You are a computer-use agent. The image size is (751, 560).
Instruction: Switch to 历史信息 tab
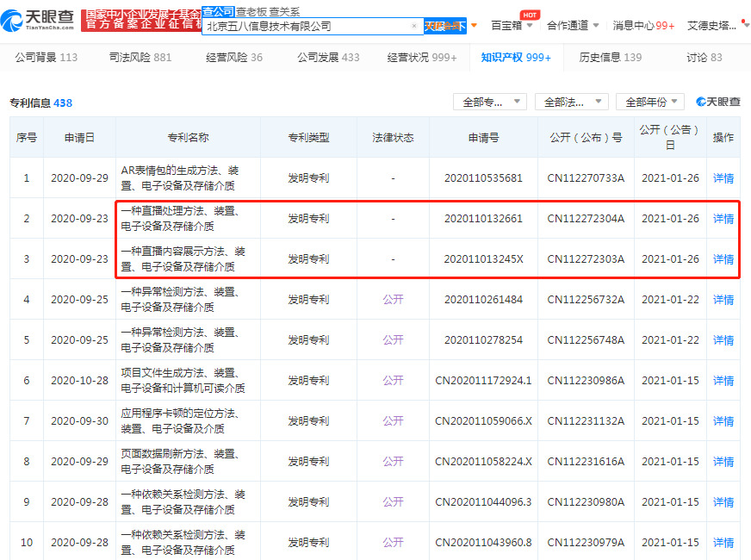pyautogui.click(x=610, y=58)
